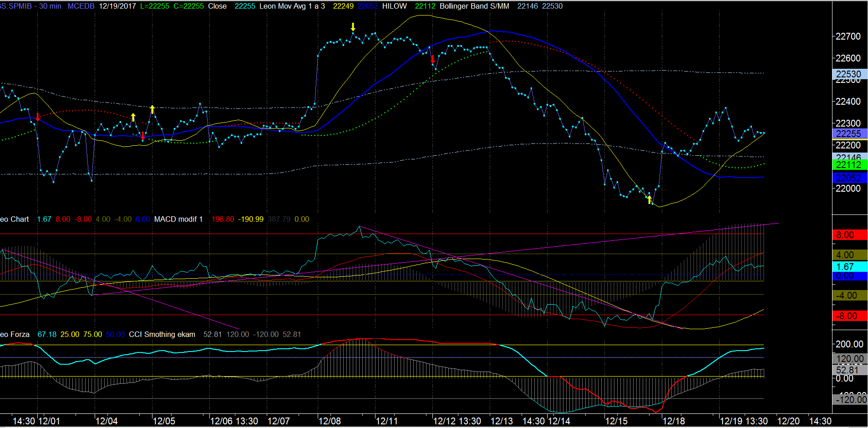This screenshot has height=428, width=868.
Task: Select the L=22255 low value in header
Action: 155,6
